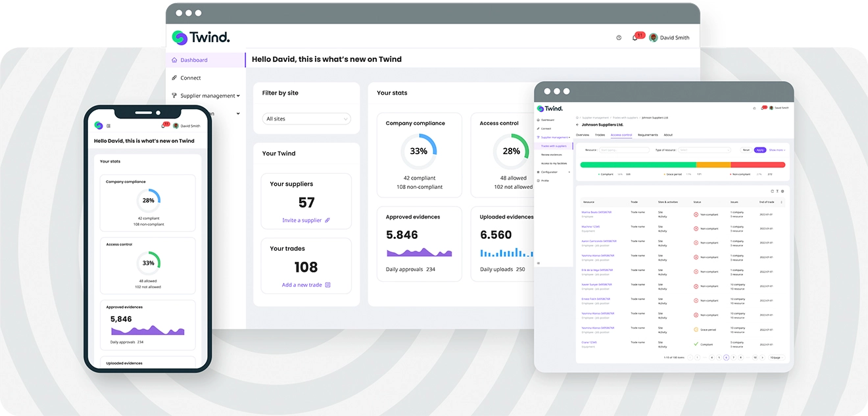868x416 pixels.
Task: Tap the hamburger menu icon on the phone
Action: (x=108, y=126)
